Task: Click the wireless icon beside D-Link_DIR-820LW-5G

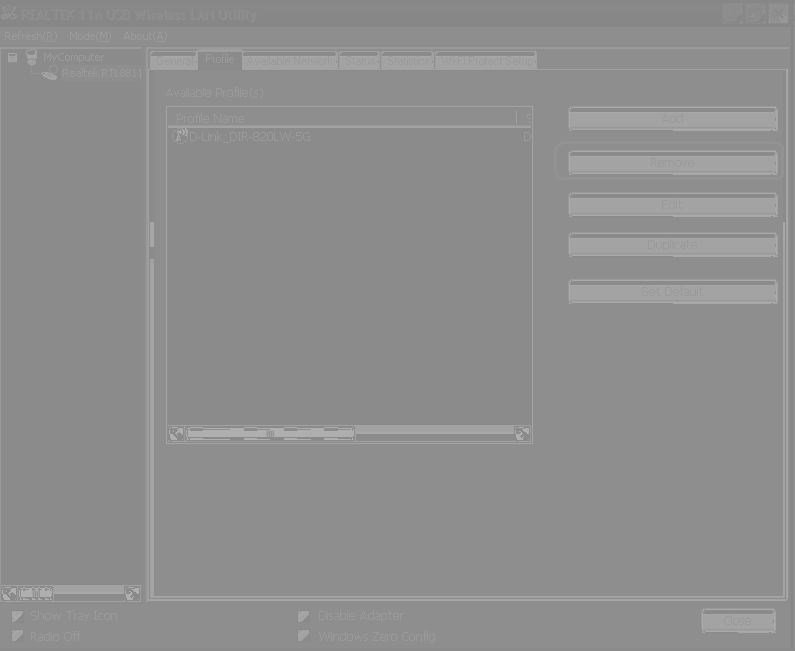Action: [x=180, y=136]
